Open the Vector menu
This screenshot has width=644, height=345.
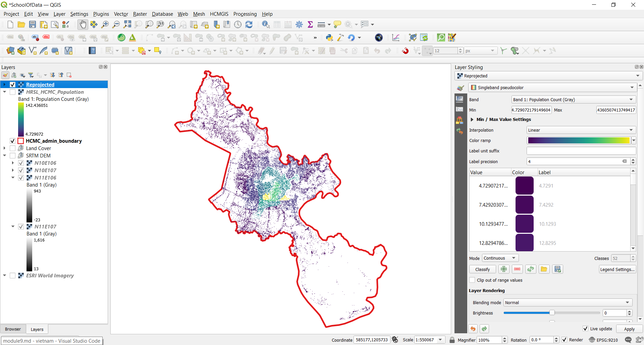click(x=121, y=14)
